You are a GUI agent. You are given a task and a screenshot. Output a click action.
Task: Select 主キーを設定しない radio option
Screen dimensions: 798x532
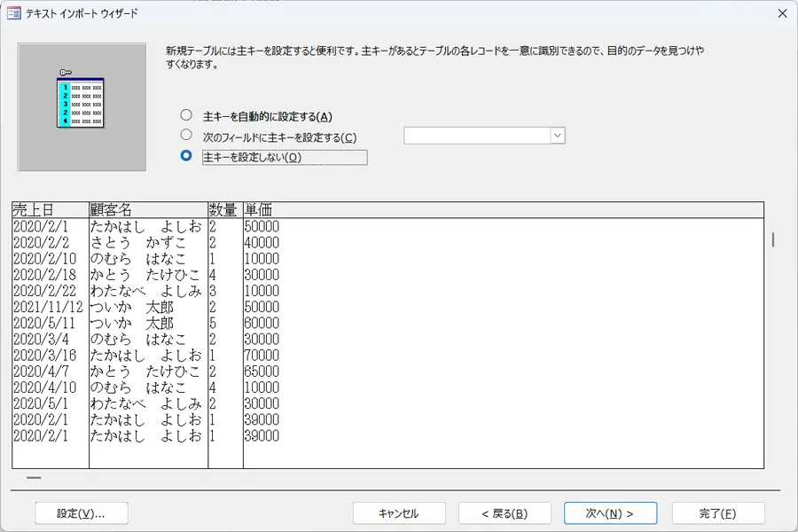click(x=186, y=156)
